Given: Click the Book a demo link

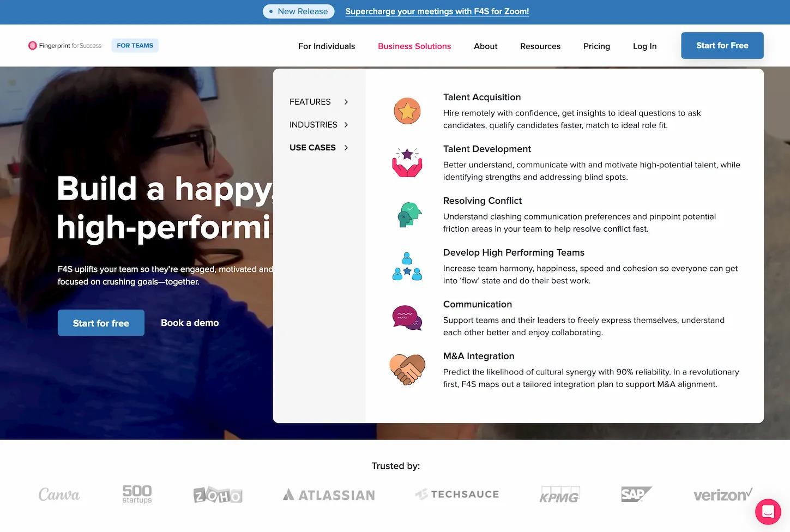Looking at the screenshot, I should [x=190, y=323].
